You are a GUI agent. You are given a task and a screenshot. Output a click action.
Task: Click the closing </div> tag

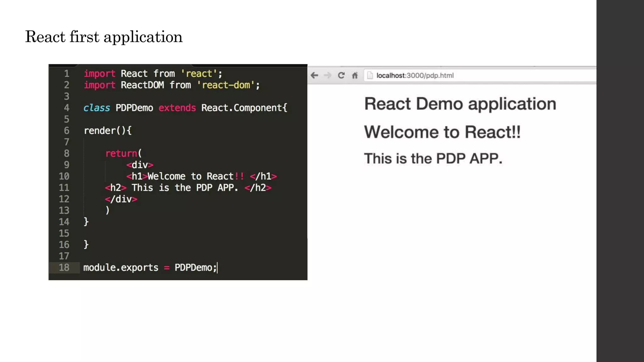pos(121,199)
